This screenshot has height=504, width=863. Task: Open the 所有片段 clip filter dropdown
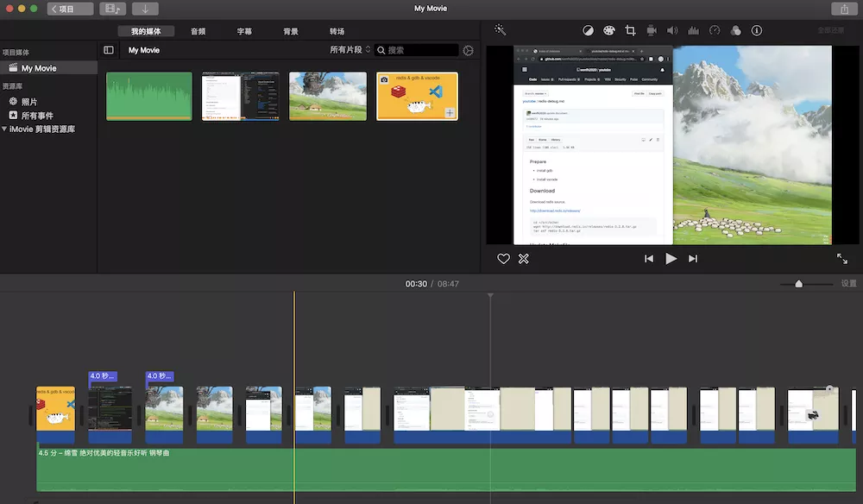click(350, 50)
